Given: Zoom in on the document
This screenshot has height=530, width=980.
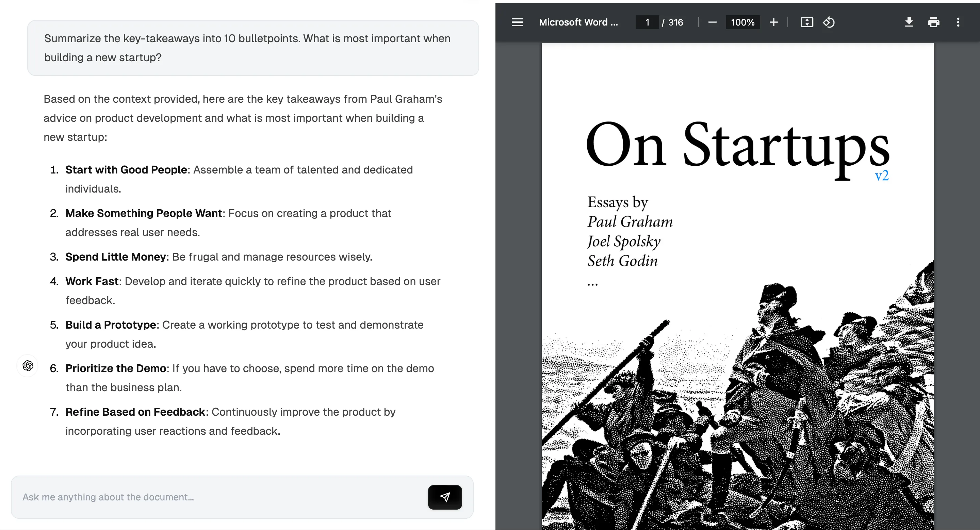Looking at the screenshot, I should coord(773,22).
